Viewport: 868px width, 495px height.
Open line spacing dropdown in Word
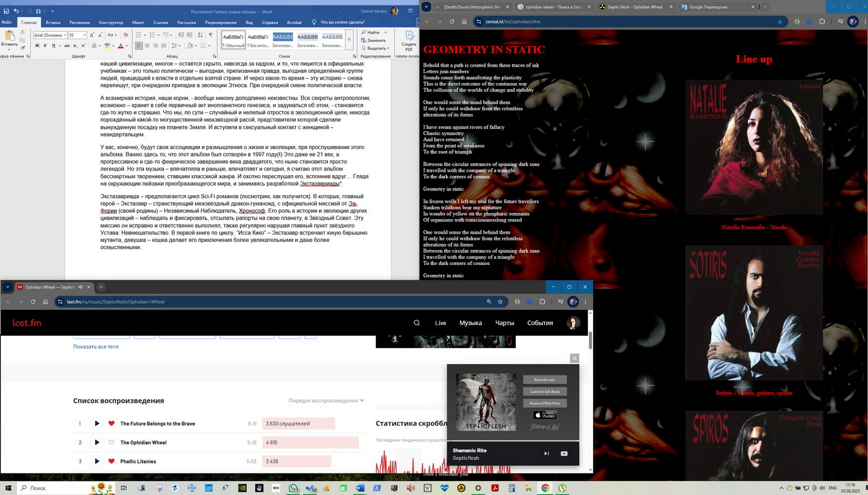180,46
